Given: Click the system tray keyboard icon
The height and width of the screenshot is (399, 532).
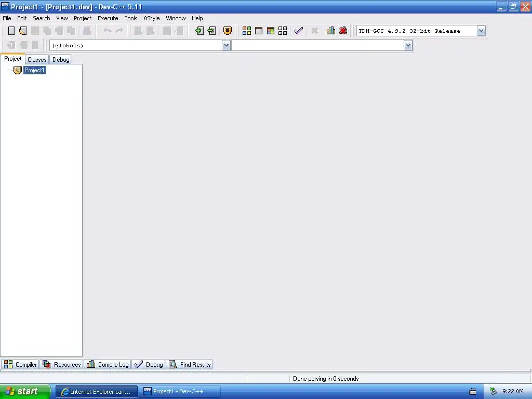Looking at the screenshot, I should (473, 392).
